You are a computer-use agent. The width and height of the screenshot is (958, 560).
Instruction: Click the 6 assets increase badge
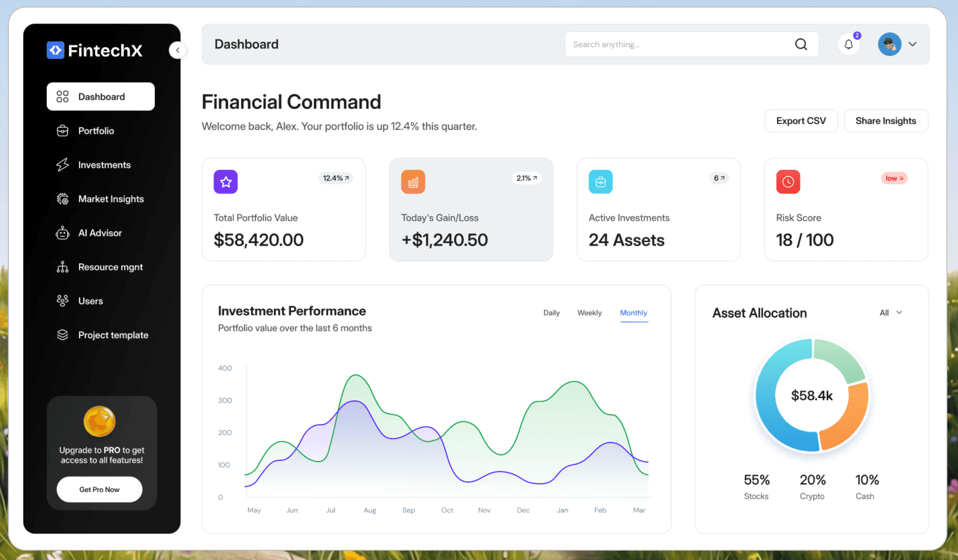tap(719, 178)
